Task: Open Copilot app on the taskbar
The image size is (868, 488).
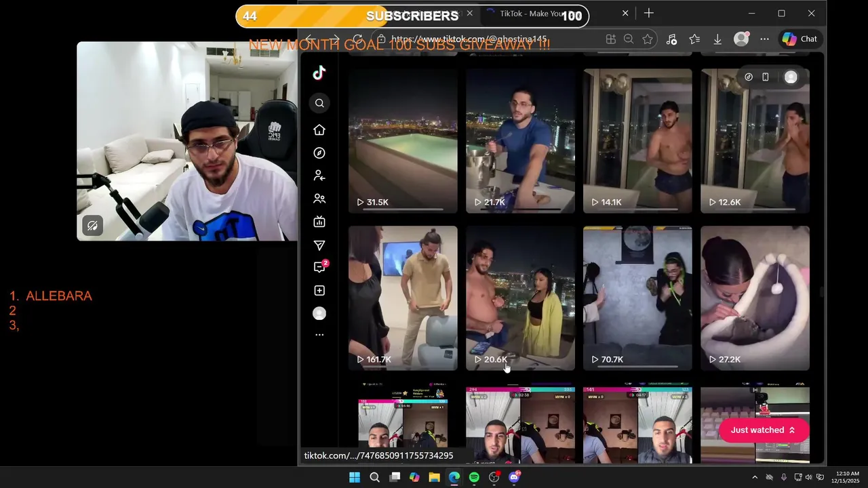Action: [x=414, y=477]
